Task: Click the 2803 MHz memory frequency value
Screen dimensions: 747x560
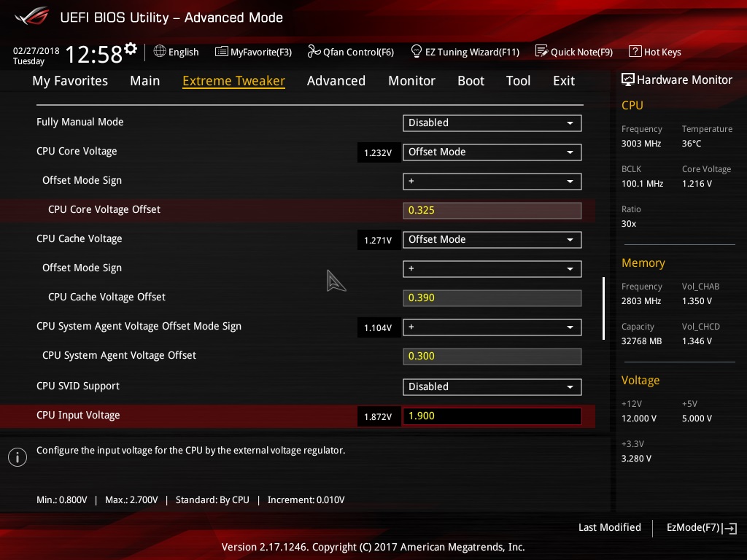Action: [x=641, y=301]
